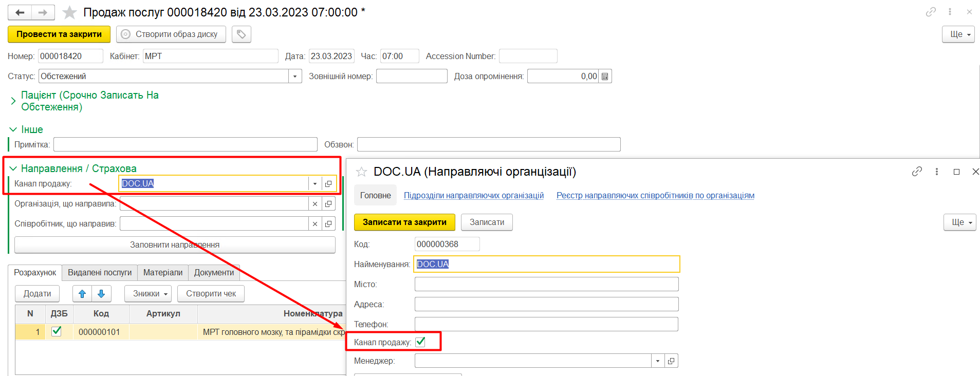Click the Провести та закрити button
Screen dimensions: 980x376
(x=59, y=34)
